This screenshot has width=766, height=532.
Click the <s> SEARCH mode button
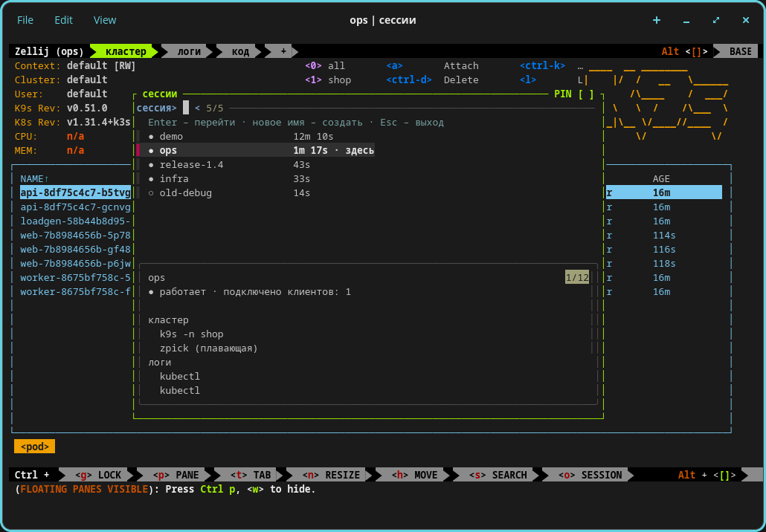(x=498, y=475)
